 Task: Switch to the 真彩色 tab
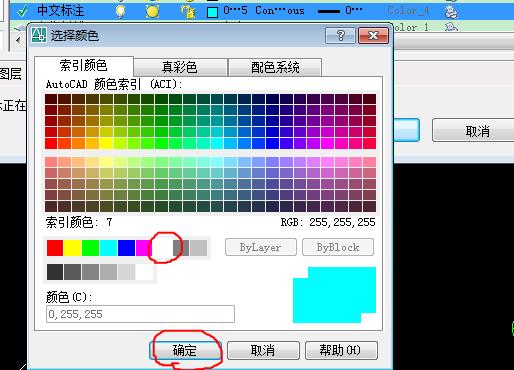pos(180,67)
